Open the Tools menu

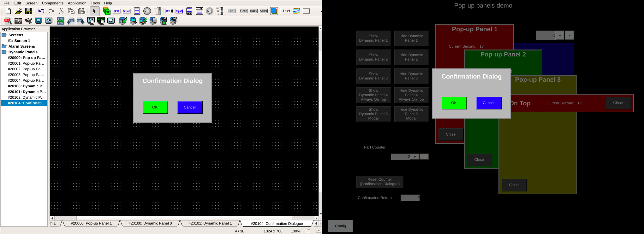point(95,3)
